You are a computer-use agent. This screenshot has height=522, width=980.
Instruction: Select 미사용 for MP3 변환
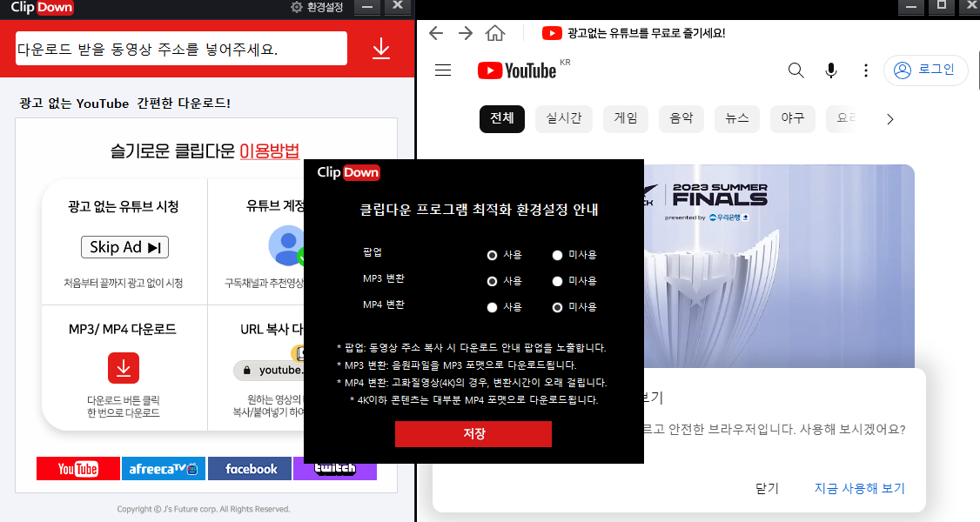click(558, 282)
